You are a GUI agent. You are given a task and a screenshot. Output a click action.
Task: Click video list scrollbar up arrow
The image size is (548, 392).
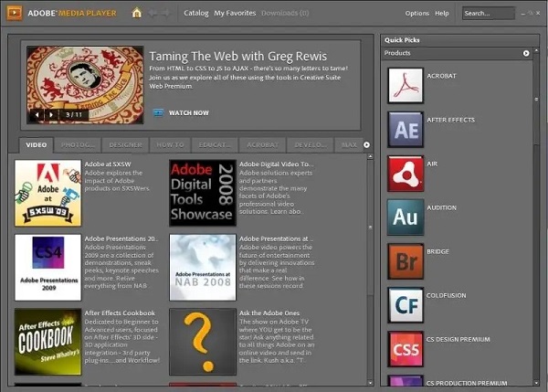point(370,156)
